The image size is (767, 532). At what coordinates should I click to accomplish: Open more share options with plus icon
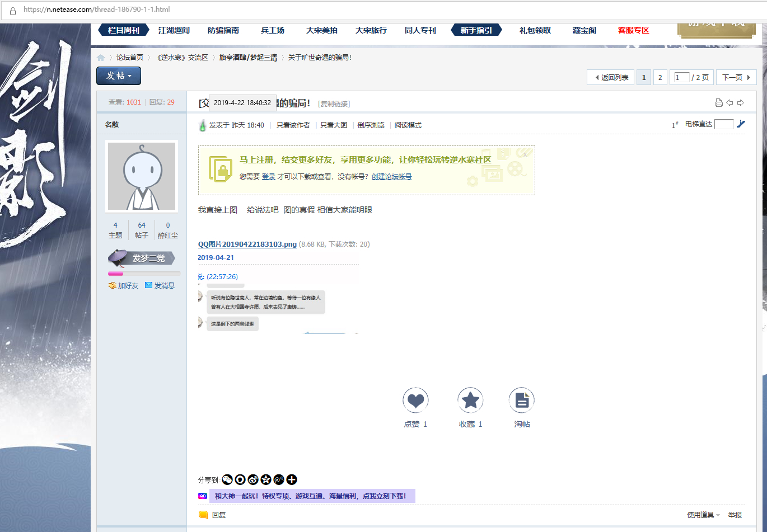[x=292, y=479]
